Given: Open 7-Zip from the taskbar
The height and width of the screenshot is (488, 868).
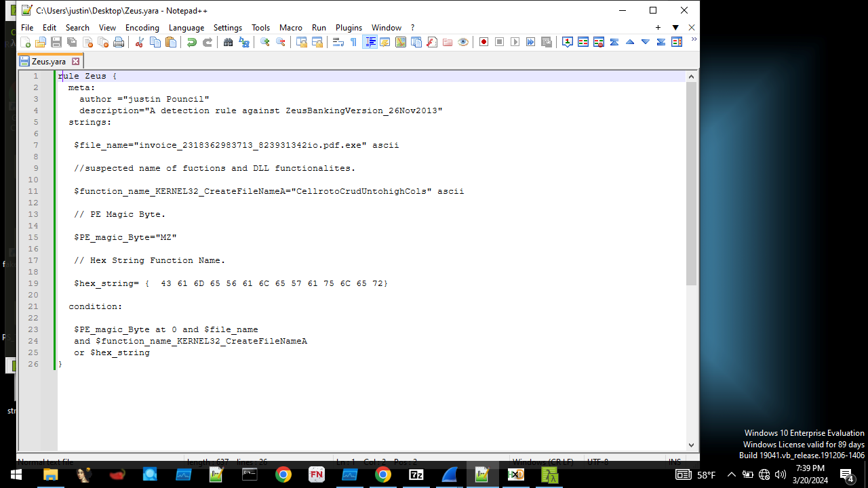Looking at the screenshot, I should coord(416,474).
